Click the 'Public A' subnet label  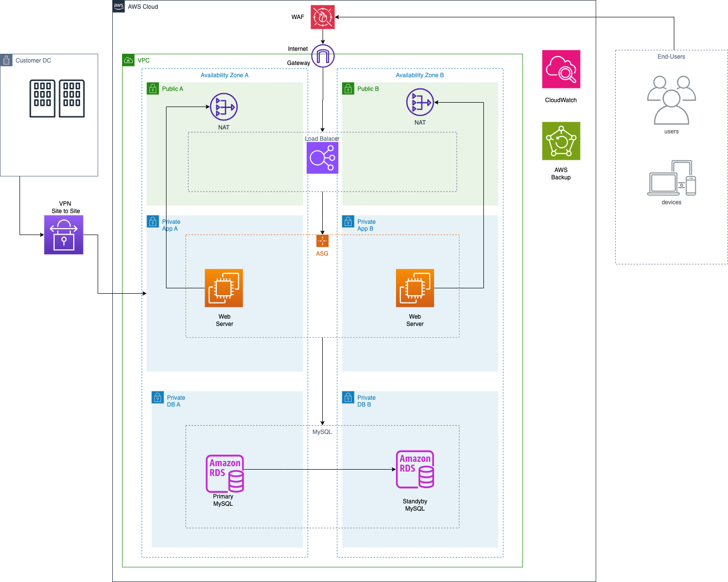click(x=172, y=89)
